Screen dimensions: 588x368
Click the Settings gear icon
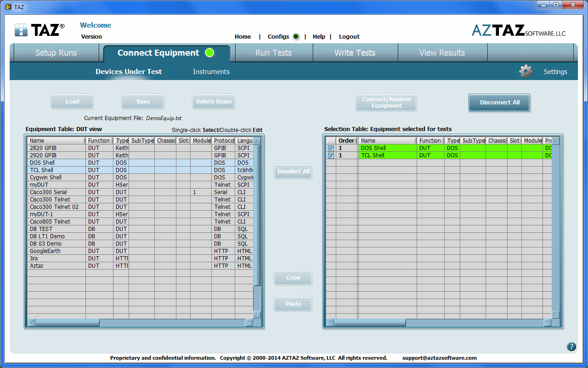coord(526,71)
